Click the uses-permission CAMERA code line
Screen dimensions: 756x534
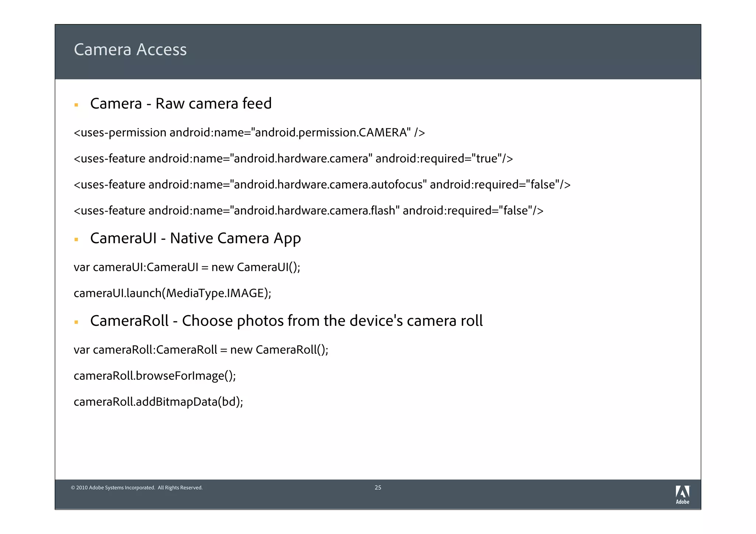click(x=249, y=132)
